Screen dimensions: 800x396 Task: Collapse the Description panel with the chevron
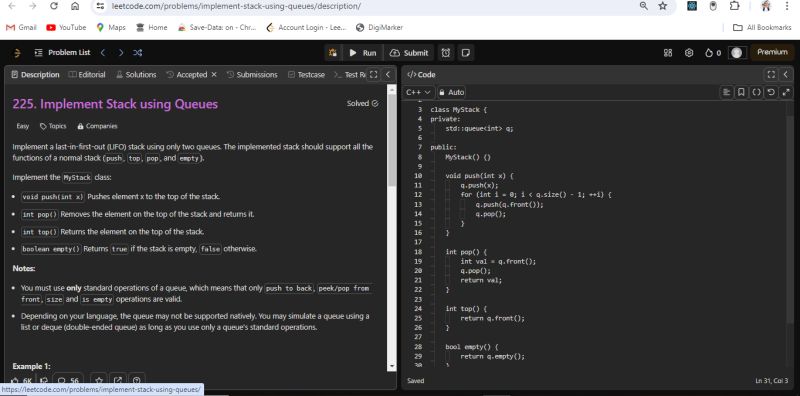point(388,75)
